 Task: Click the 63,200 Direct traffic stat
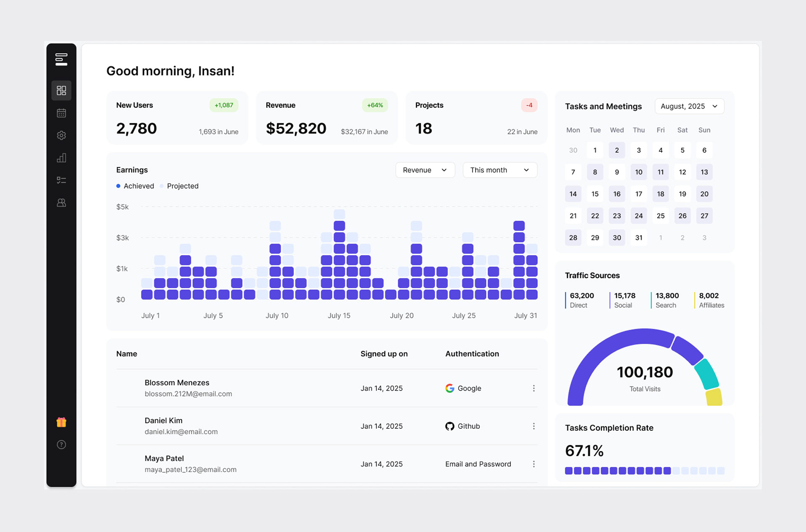580,300
